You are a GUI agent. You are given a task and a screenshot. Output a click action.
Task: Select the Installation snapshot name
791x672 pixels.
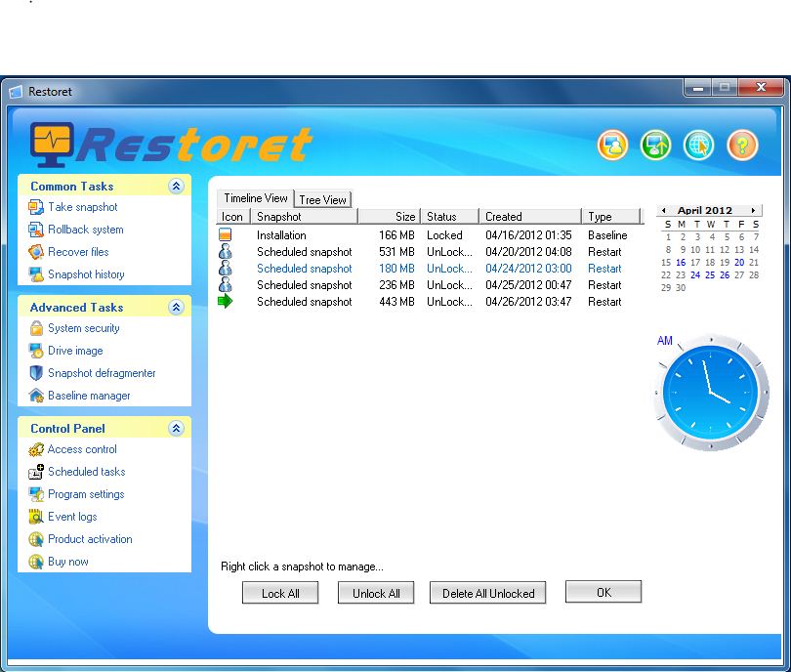point(281,235)
